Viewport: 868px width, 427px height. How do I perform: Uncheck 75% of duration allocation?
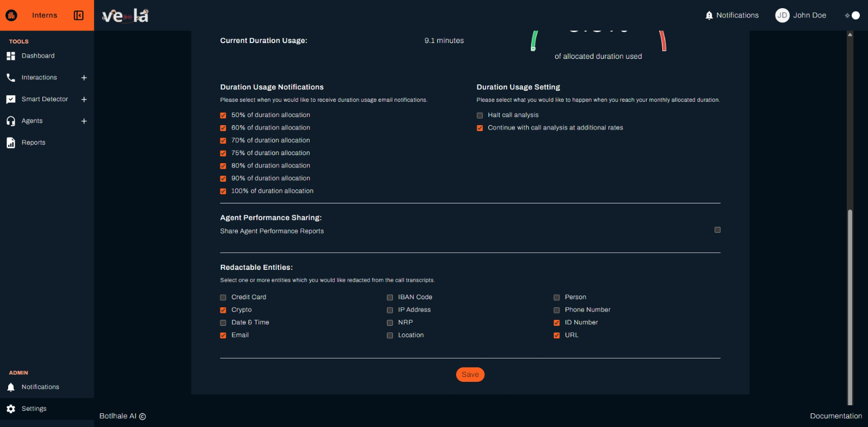click(x=223, y=153)
